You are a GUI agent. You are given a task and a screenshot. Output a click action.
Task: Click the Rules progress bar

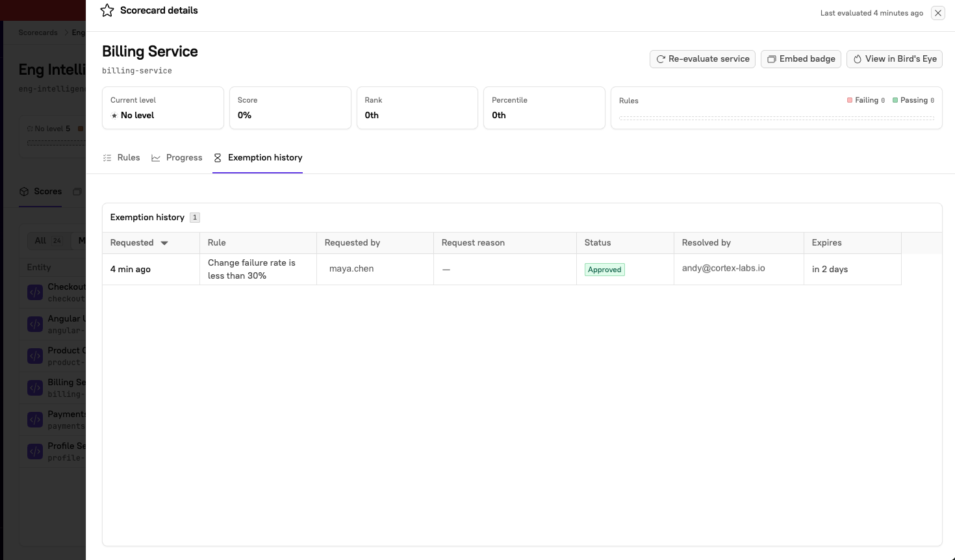pyautogui.click(x=776, y=118)
